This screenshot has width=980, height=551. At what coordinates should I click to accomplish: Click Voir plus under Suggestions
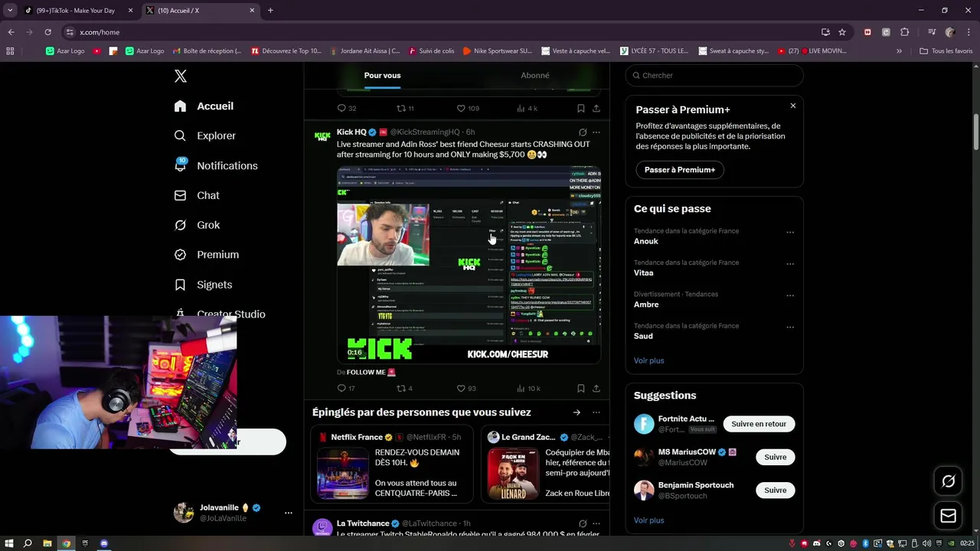point(649,520)
